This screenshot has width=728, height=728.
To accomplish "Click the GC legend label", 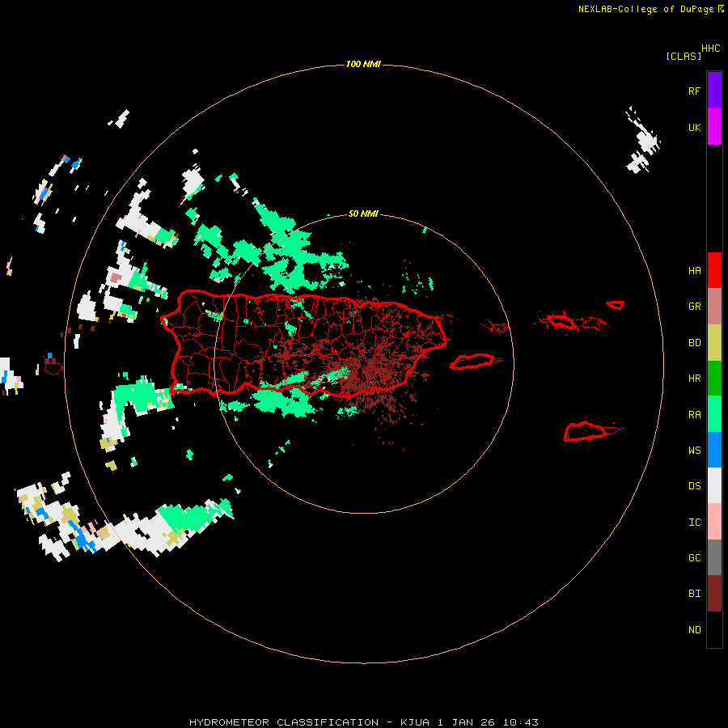I will click(694, 557).
